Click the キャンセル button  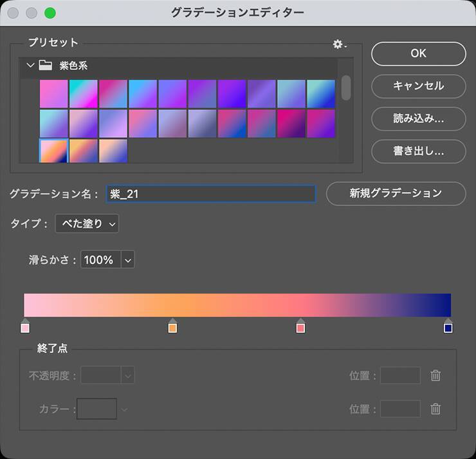418,86
